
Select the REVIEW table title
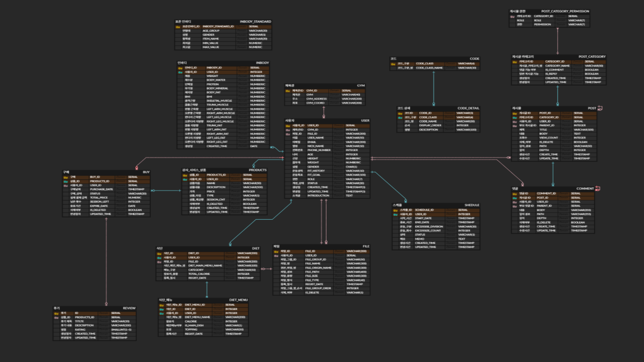[129, 308]
